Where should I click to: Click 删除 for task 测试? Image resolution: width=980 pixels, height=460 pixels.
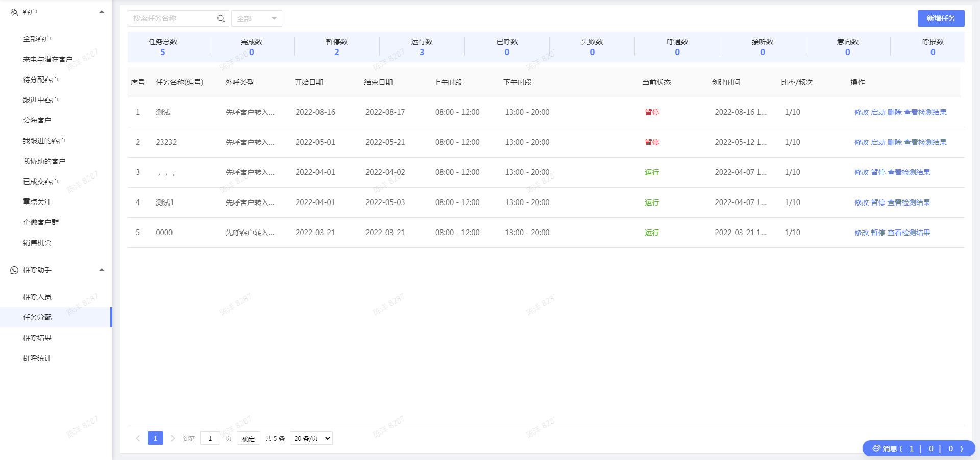pyautogui.click(x=894, y=112)
